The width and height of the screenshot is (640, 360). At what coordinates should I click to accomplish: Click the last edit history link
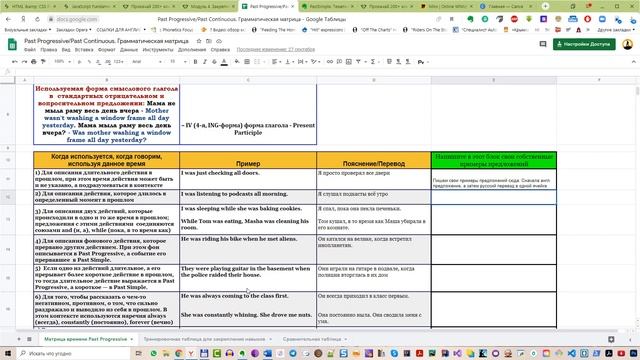point(276,49)
